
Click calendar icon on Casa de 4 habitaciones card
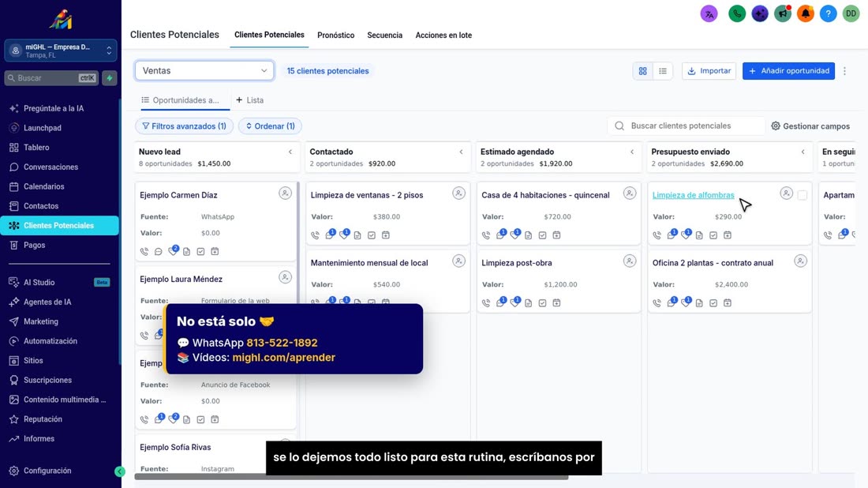point(556,235)
